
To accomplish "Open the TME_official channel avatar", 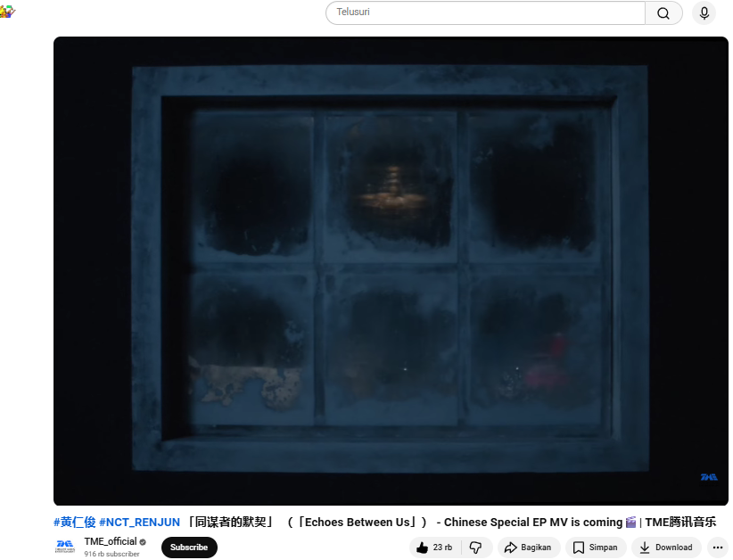I will pos(65,547).
